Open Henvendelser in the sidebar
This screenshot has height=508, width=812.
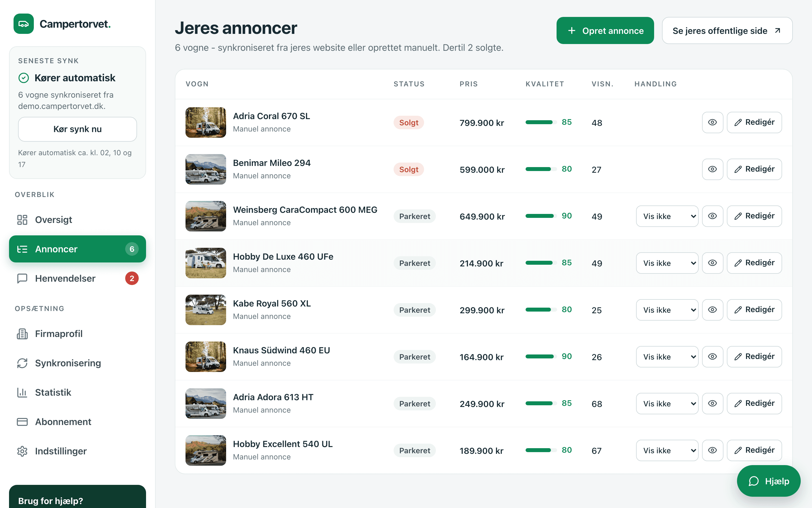pos(78,278)
